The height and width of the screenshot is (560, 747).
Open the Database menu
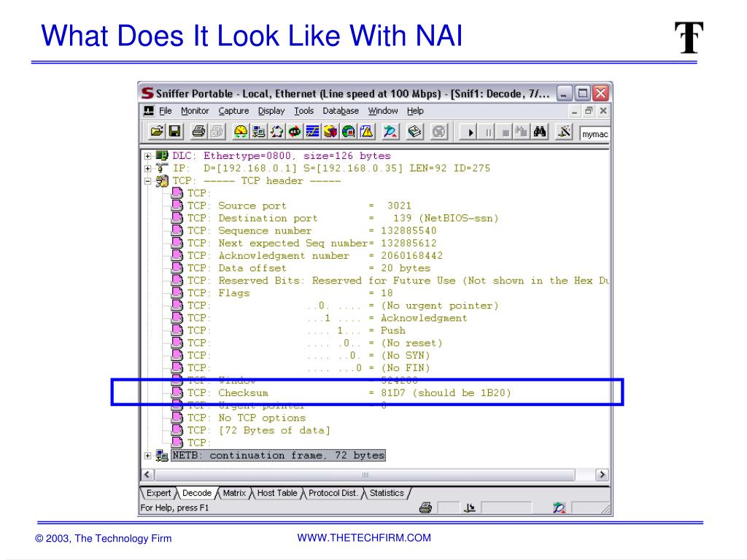(341, 111)
